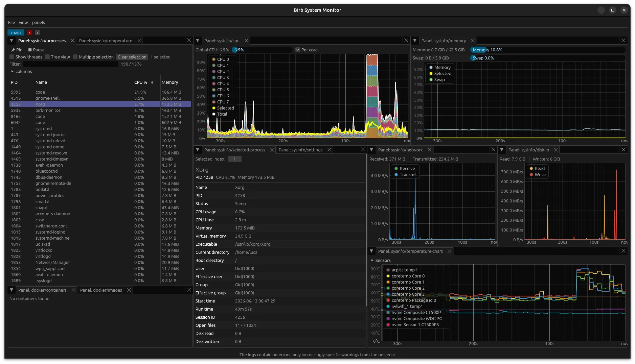The width and height of the screenshot is (635, 364).
Task: Close the sysinfo/memory panel tab
Action: pos(473,41)
